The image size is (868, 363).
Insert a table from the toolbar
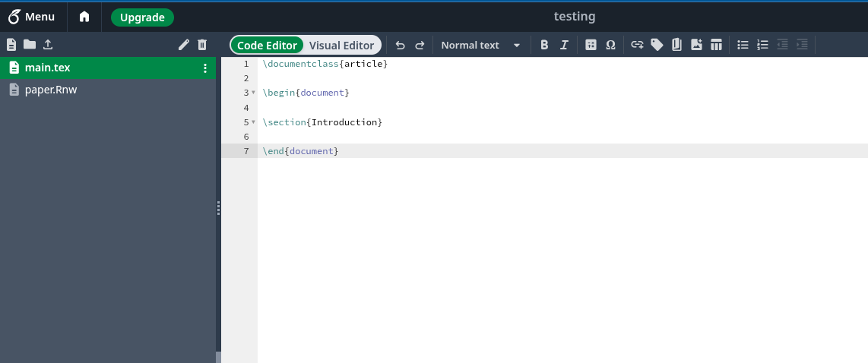pos(716,45)
